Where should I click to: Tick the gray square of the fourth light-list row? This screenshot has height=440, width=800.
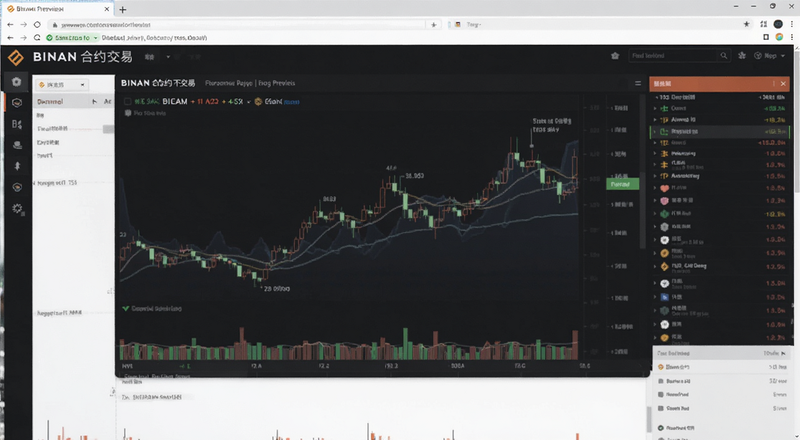pyautogui.click(x=661, y=408)
